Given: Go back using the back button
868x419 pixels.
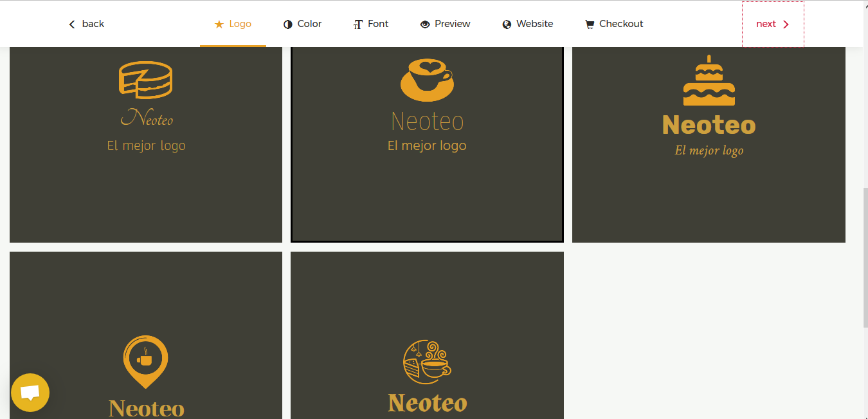Looking at the screenshot, I should click(x=86, y=24).
